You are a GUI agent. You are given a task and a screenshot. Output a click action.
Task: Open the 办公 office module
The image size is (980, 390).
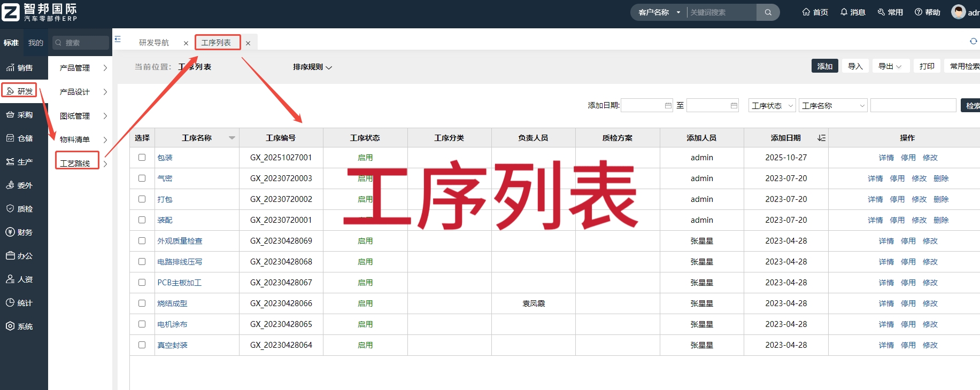(x=19, y=256)
